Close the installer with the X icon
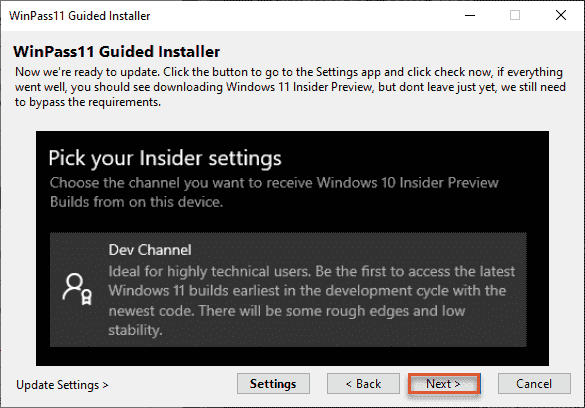 pyautogui.click(x=561, y=15)
